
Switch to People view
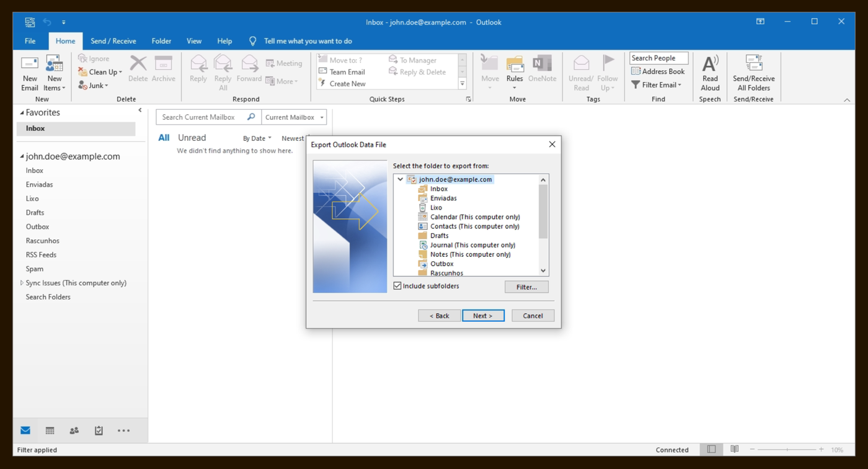(x=74, y=431)
